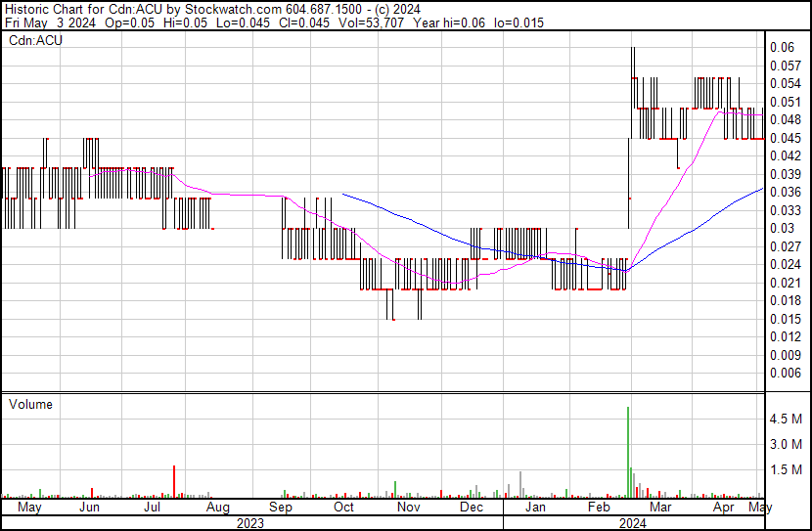812x531 pixels.
Task: Select the Aug month label on time axis
Action: click(x=218, y=508)
